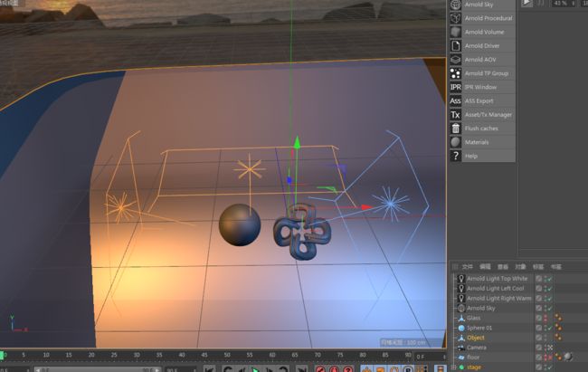Toggle layer box for Arnold Light Top White
The height and width of the screenshot is (372, 588).
click(538, 279)
